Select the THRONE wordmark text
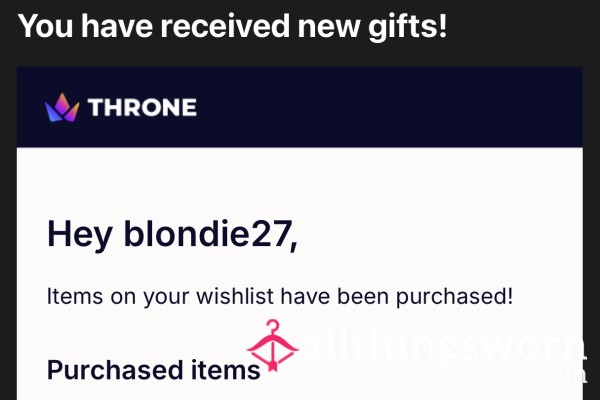The image size is (600, 400). coord(142,107)
